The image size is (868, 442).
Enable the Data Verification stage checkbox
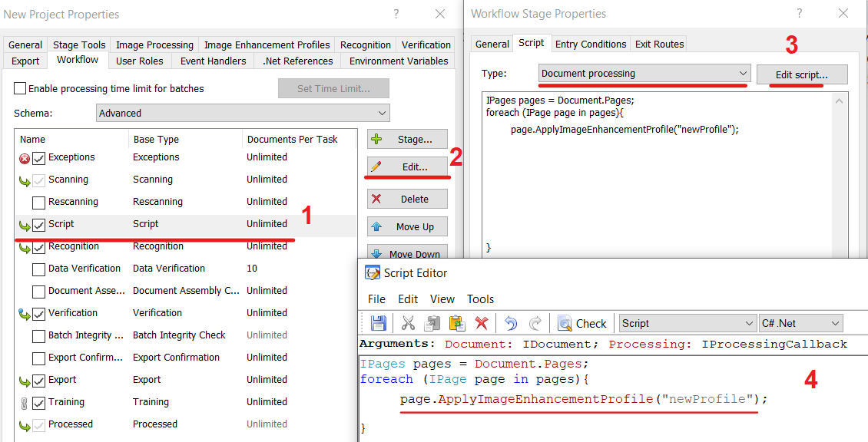(x=38, y=269)
